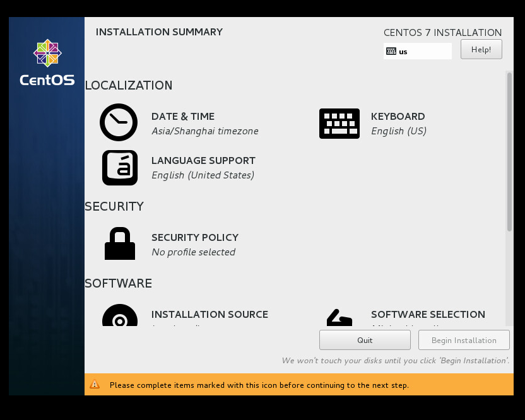The image size is (525, 420).
Task: Click the warning triangle icon
Action: (95, 384)
